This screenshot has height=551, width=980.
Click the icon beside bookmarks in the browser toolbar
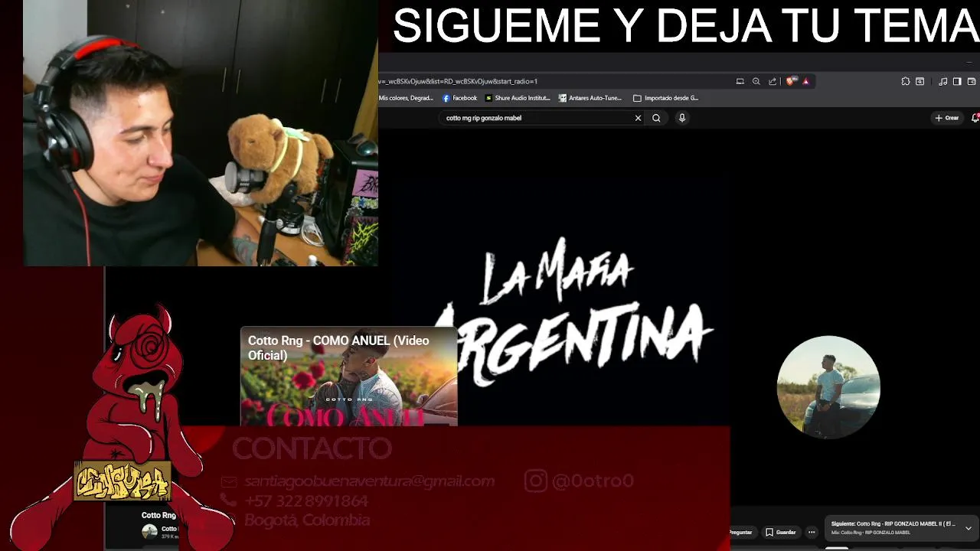coord(920,81)
